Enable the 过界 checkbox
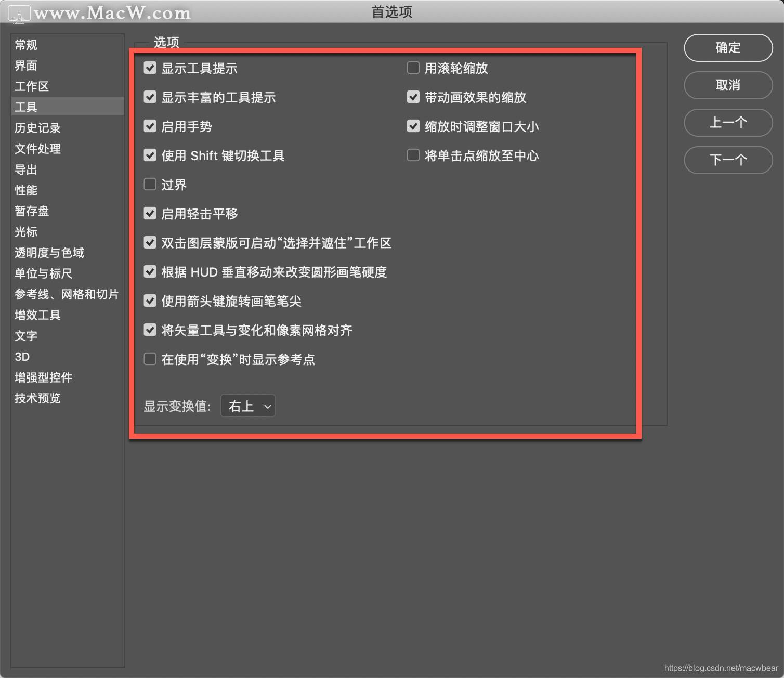784x678 pixels. (x=150, y=185)
